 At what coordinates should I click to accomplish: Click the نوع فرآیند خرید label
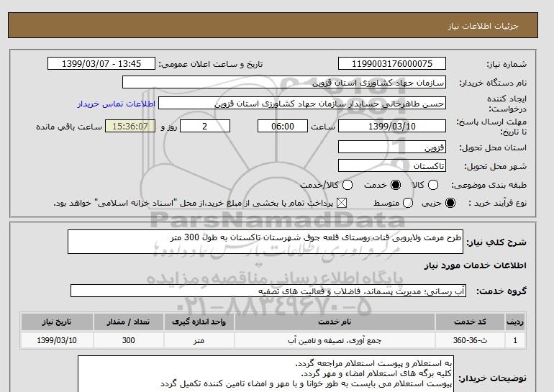497,203
